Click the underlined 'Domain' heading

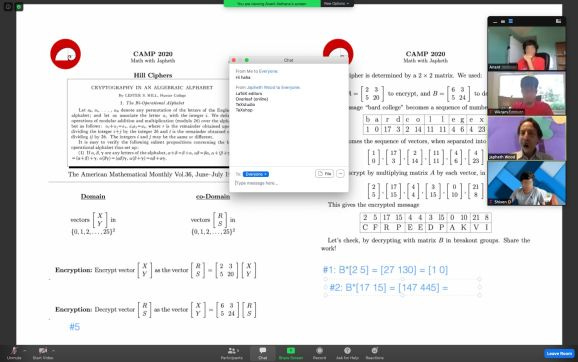point(93,196)
